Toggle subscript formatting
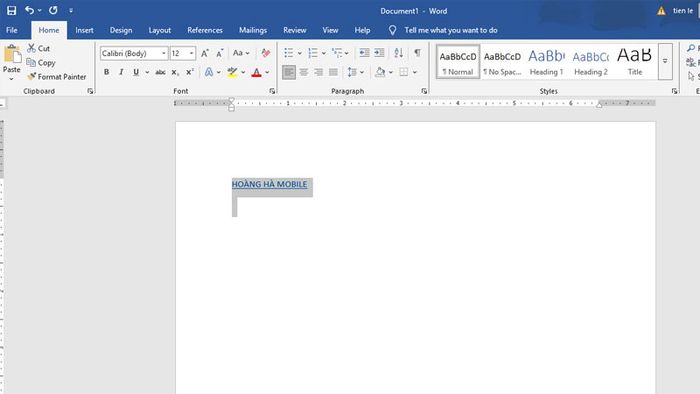The width and height of the screenshot is (700, 394). [x=175, y=72]
